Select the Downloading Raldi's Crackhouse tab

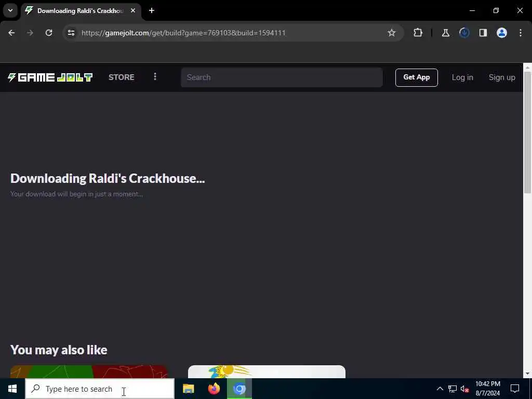click(x=81, y=11)
